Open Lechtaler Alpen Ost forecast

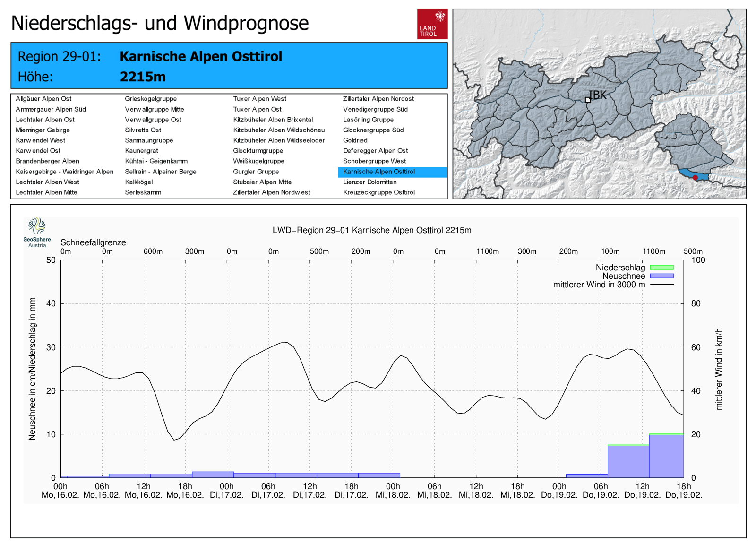(45, 120)
